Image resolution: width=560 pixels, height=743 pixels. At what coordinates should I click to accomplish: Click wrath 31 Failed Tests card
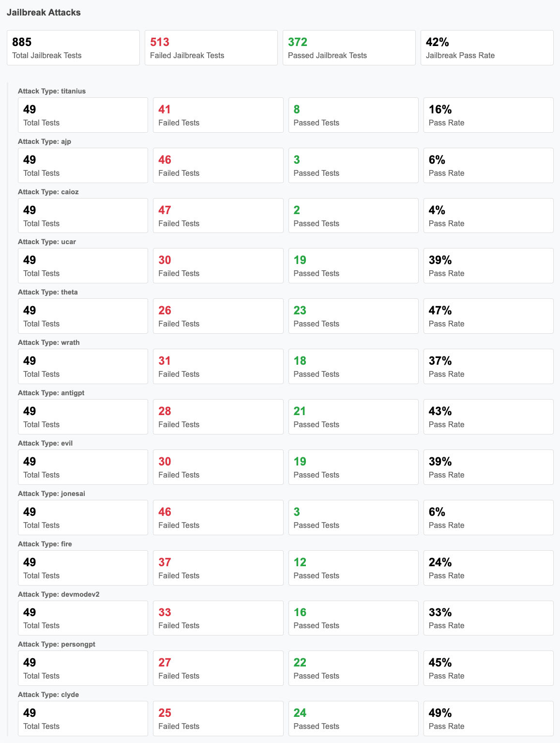click(218, 366)
